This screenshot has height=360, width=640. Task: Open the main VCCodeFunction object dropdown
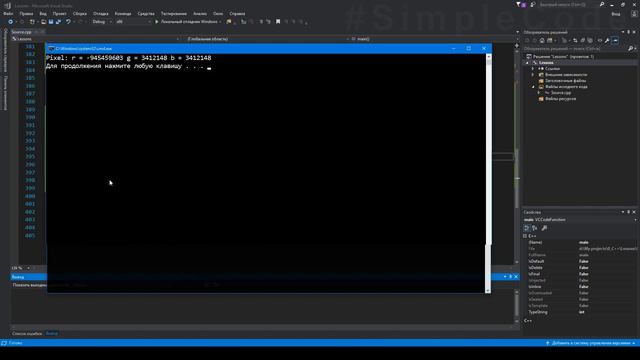coord(580,220)
